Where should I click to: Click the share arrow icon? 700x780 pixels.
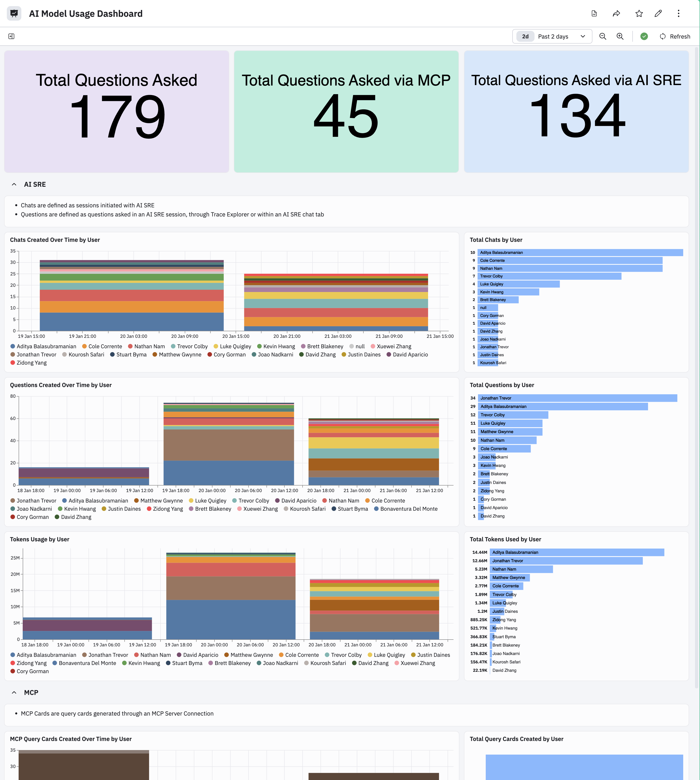point(616,13)
